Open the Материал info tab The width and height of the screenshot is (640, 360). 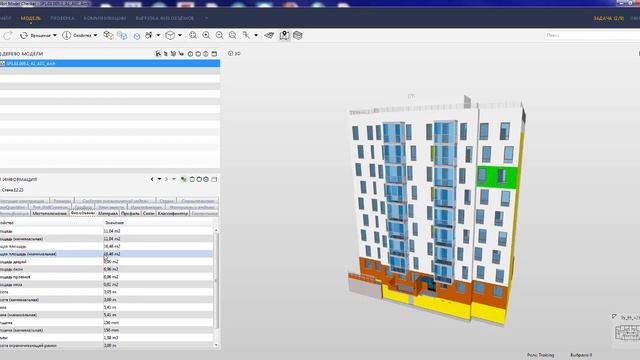click(108, 213)
